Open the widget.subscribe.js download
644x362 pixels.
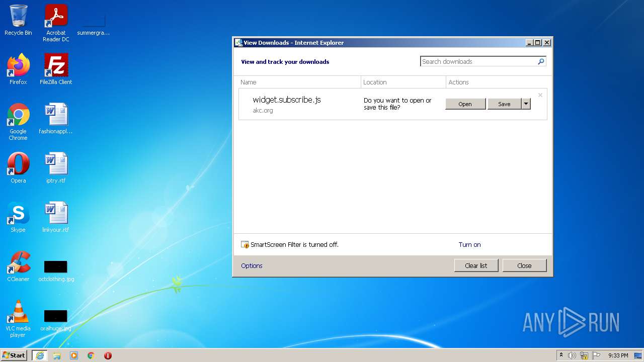pyautogui.click(x=465, y=104)
